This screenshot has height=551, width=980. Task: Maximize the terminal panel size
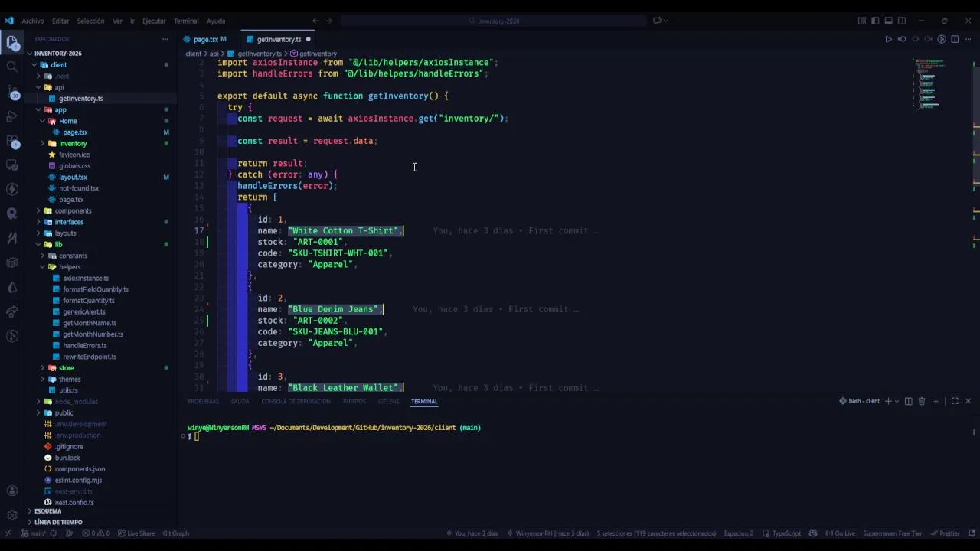point(955,401)
